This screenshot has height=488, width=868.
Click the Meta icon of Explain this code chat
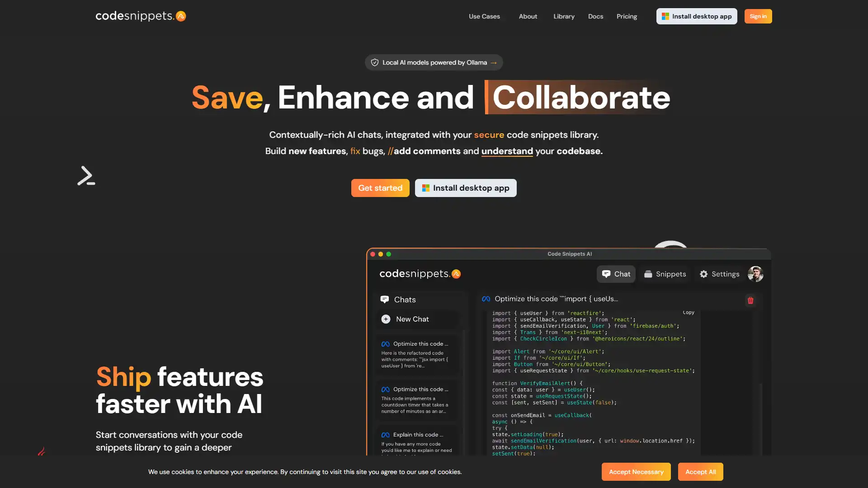pos(385,435)
